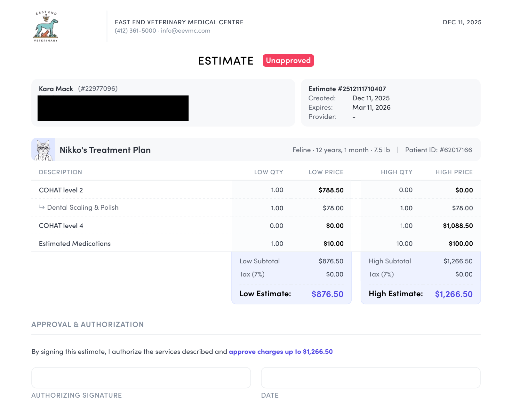Click the info@eevmc.com email address
The image size is (512, 420).
185,31
